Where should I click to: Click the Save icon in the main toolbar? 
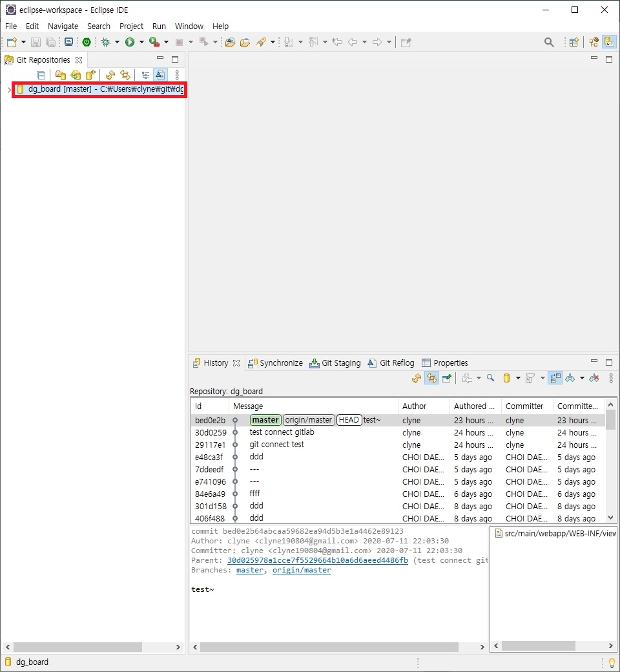pyautogui.click(x=36, y=42)
